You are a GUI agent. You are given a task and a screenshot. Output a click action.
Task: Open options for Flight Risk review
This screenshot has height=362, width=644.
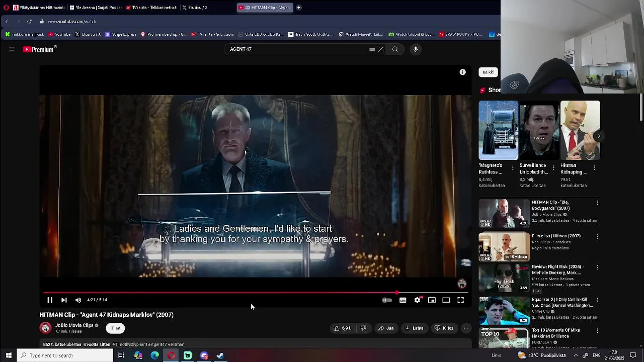(597, 267)
